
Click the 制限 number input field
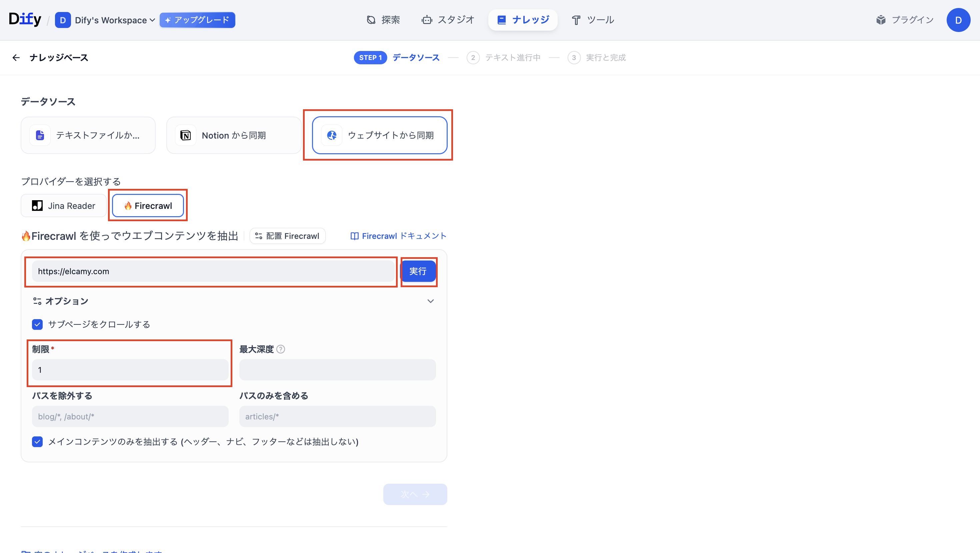pyautogui.click(x=130, y=370)
